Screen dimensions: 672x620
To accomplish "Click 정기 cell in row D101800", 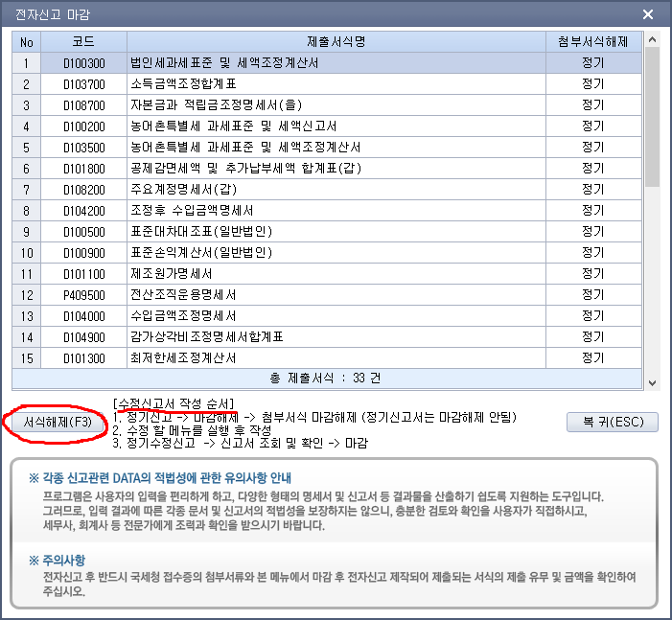I will 593,169.
